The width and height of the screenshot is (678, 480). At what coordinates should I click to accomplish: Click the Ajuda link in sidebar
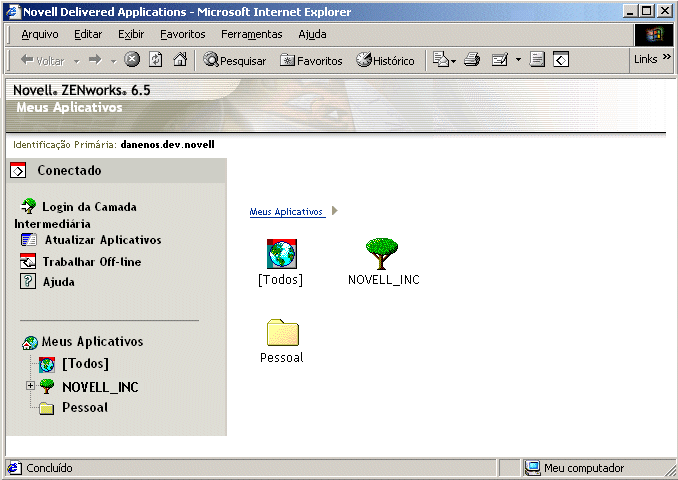[58, 282]
